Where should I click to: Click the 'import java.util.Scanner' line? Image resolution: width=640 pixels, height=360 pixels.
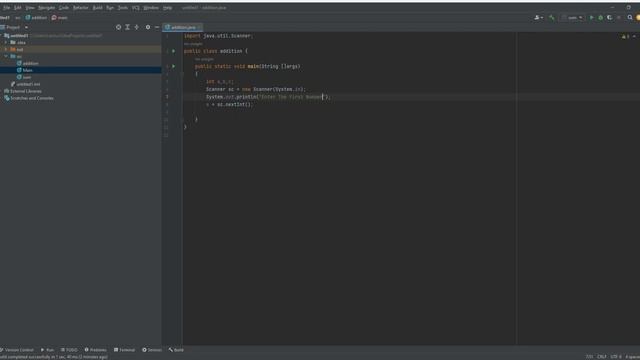click(x=218, y=36)
